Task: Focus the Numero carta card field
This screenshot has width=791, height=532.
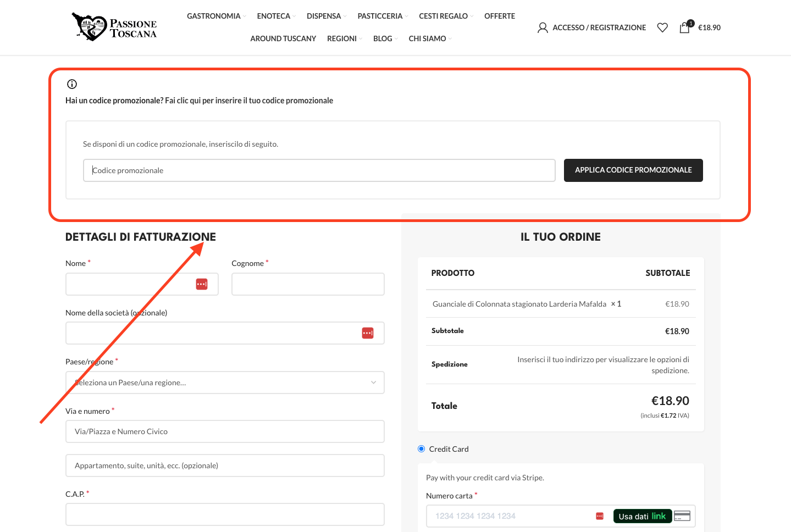Action: [561, 516]
